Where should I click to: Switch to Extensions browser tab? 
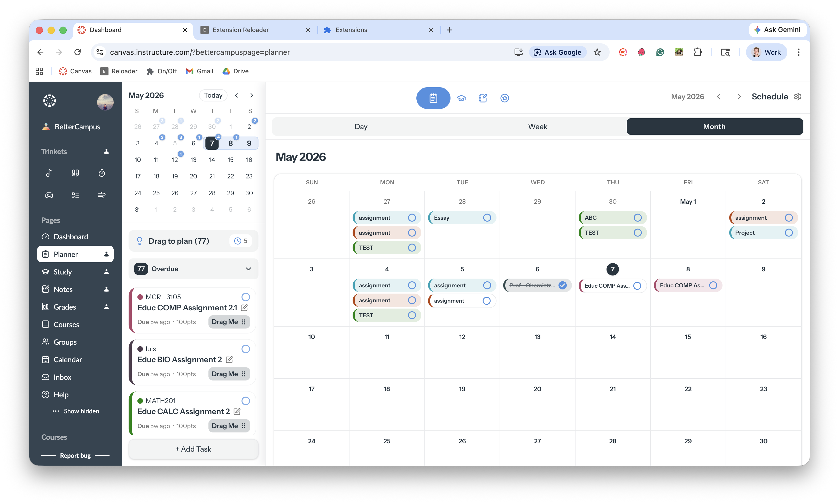pos(379,30)
